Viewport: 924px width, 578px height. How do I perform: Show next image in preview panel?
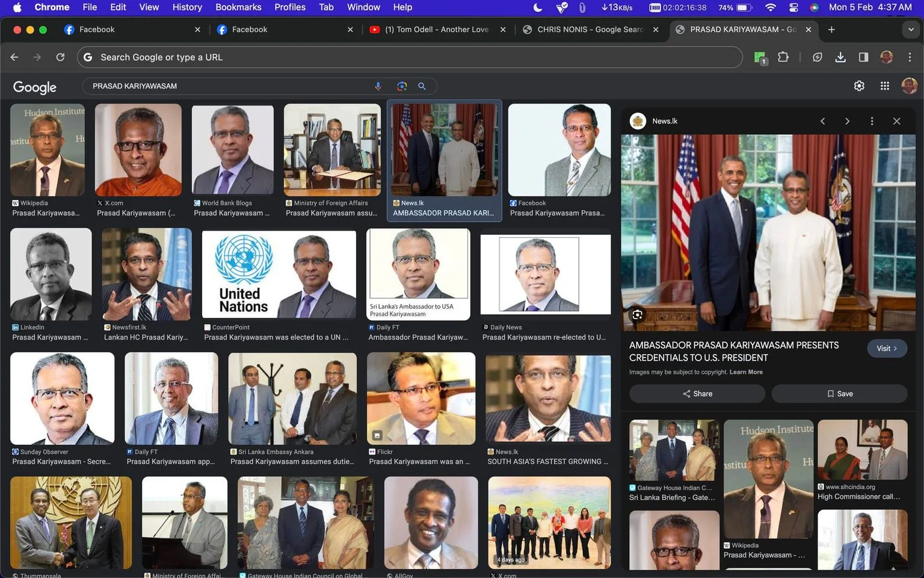(x=847, y=121)
